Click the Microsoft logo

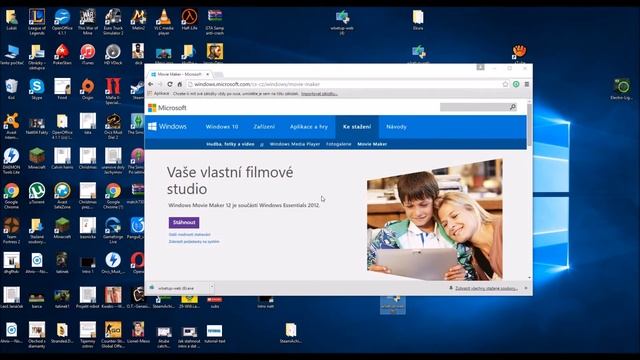point(167,108)
